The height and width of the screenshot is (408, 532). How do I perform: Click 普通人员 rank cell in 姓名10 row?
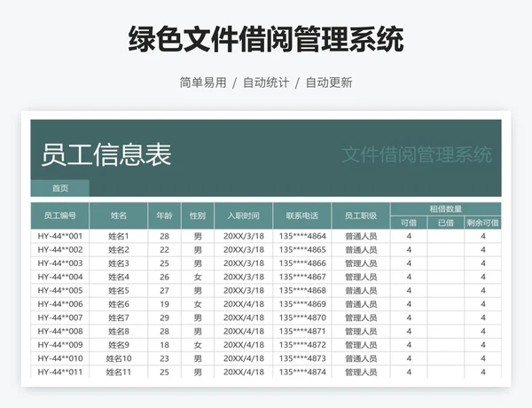(x=361, y=358)
